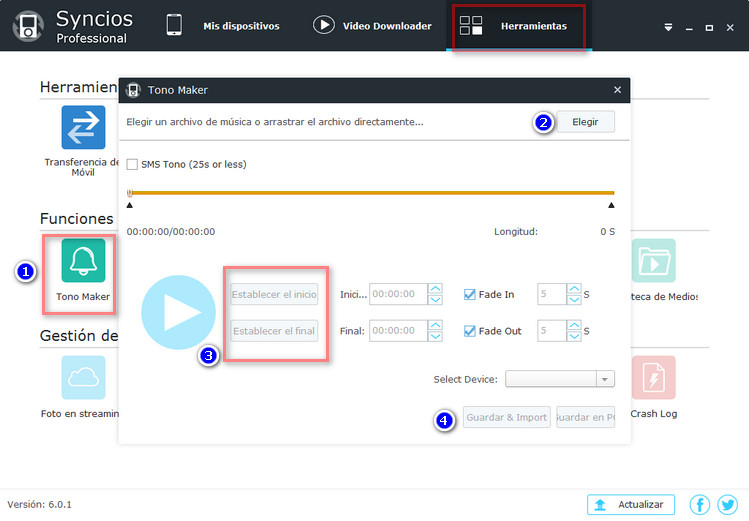Click the Herramientas grid icon
This screenshot has height=521, width=749.
(471, 25)
